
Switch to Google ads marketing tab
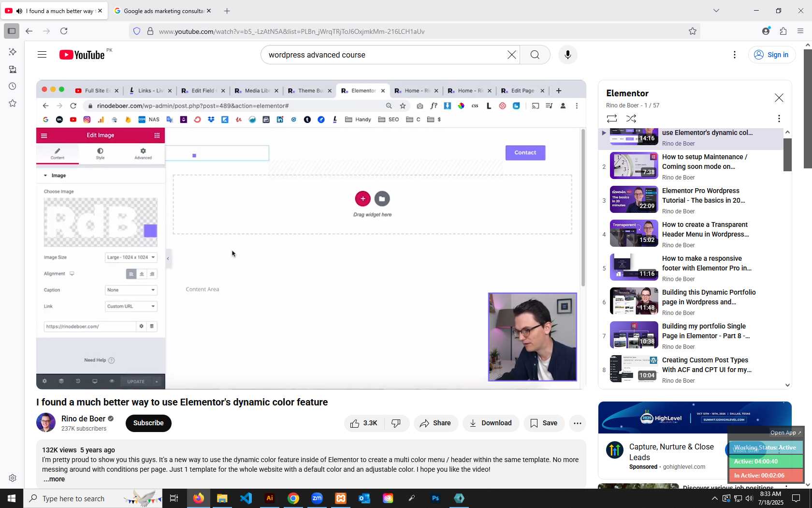click(163, 11)
